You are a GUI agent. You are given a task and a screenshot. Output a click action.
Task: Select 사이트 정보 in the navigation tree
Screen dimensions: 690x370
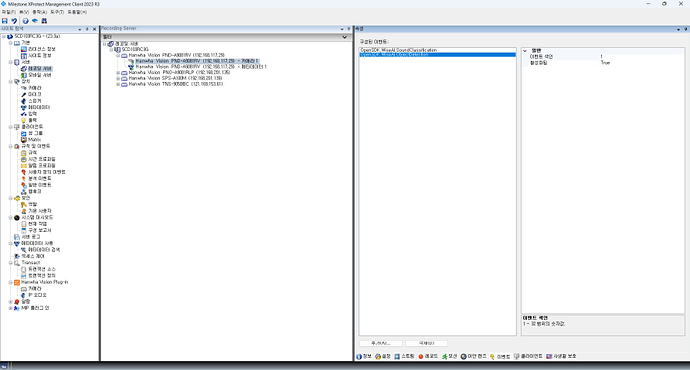[x=40, y=56]
